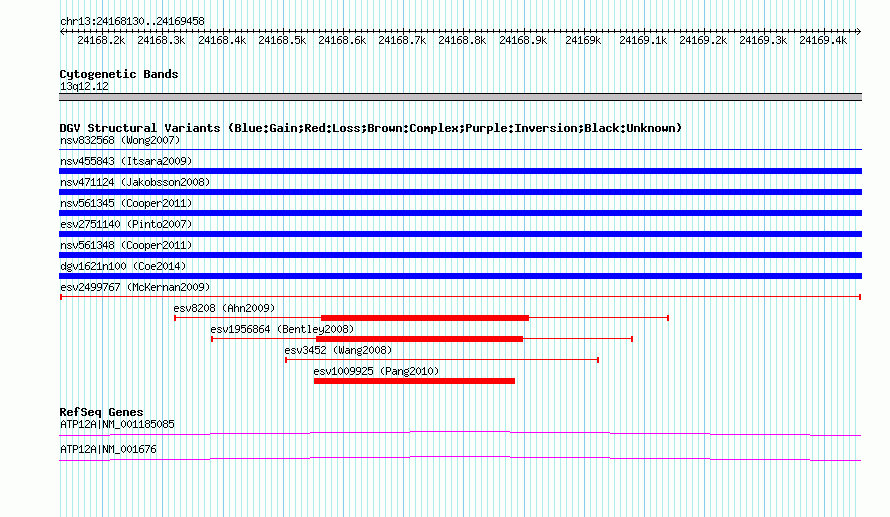Click the magenta gene line for ATP12A|NM_001676

coord(460,458)
